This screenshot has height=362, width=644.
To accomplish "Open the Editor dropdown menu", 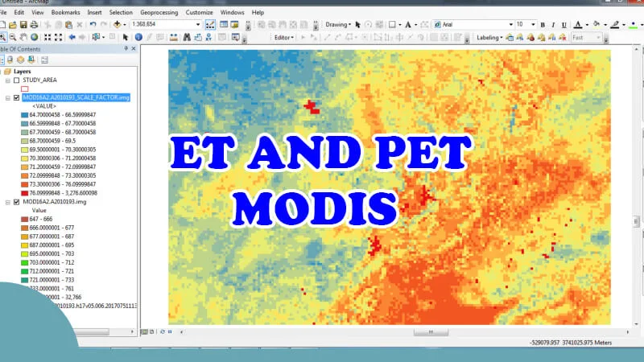I will 284,37.
